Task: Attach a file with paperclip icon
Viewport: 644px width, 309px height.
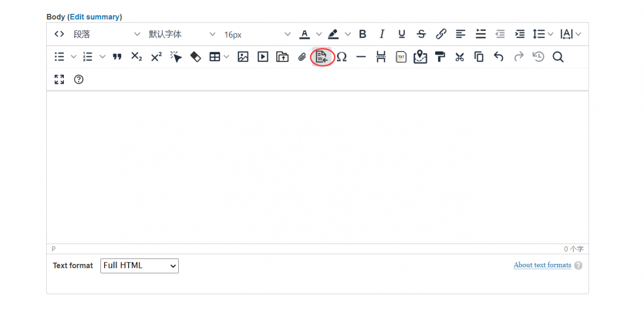Action: pos(302,57)
